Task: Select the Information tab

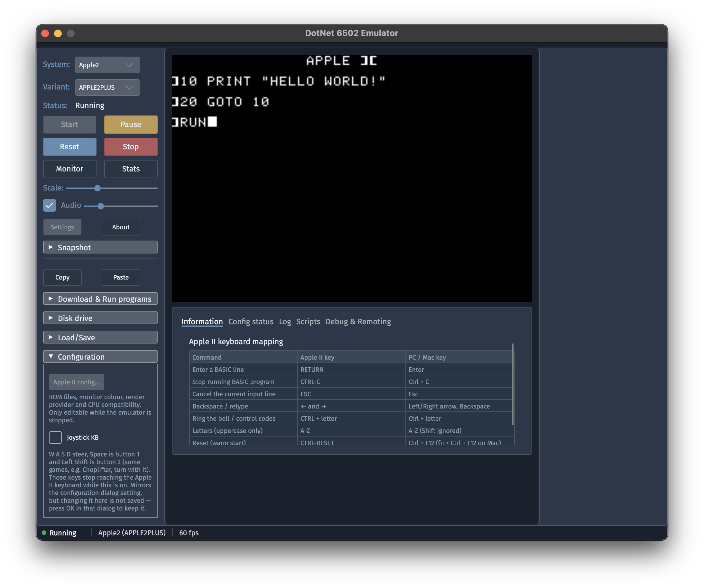Action: (202, 321)
